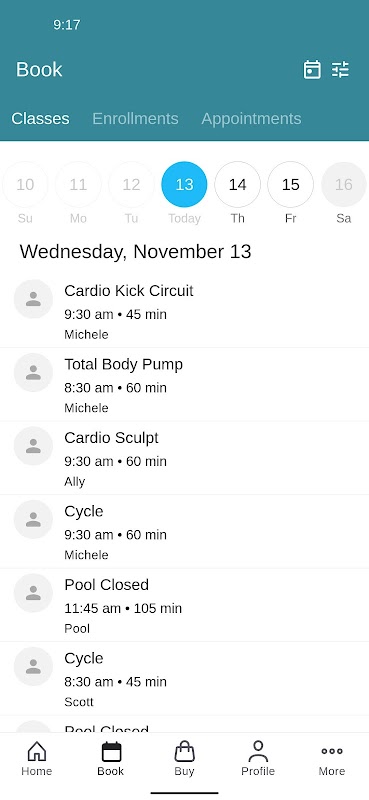
Task: Select Friday the 15th
Action: coord(290,184)
